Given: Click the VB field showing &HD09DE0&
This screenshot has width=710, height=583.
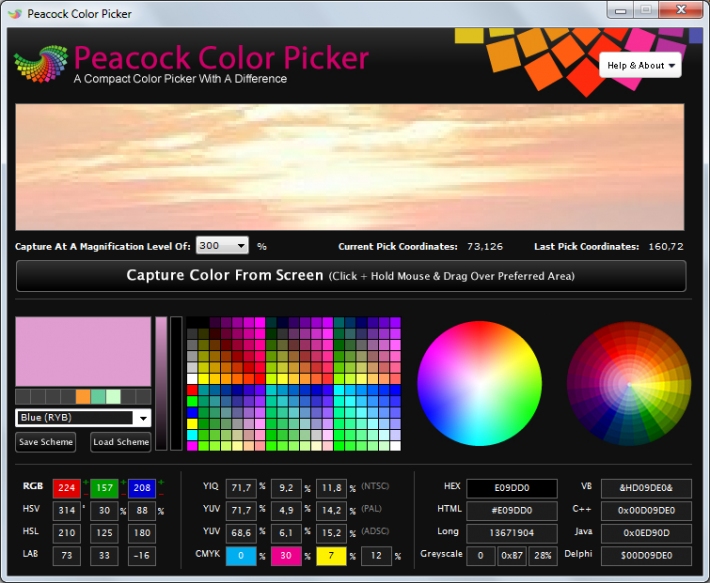Looking at the screenshot, I should pos(646,488).
